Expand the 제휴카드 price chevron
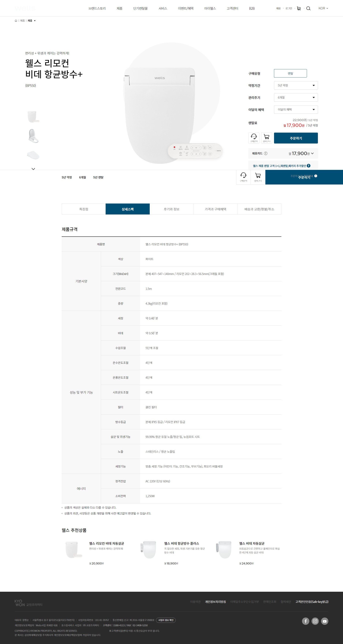 [312, 153]
